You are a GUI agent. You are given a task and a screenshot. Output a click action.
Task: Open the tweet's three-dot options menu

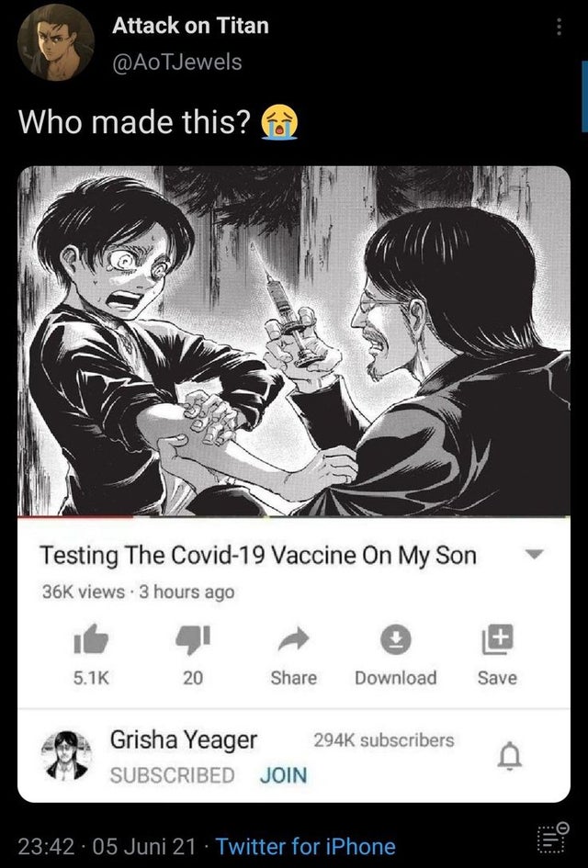pos(560,27)
